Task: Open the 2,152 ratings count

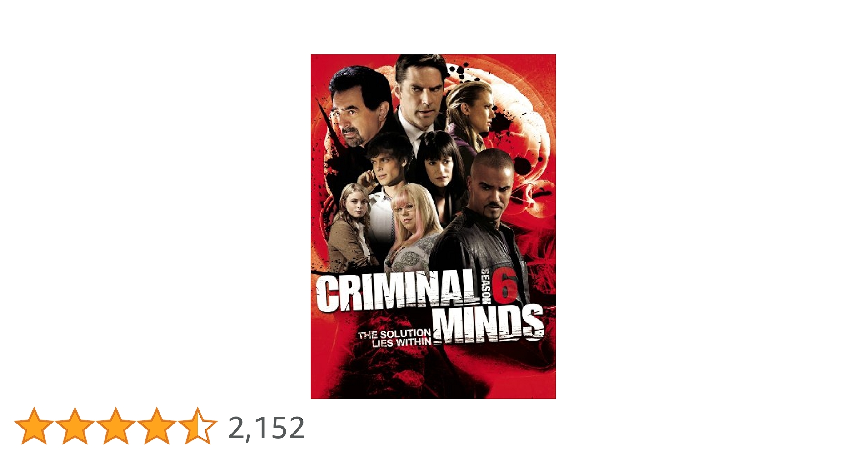Action: click(266, 428)
